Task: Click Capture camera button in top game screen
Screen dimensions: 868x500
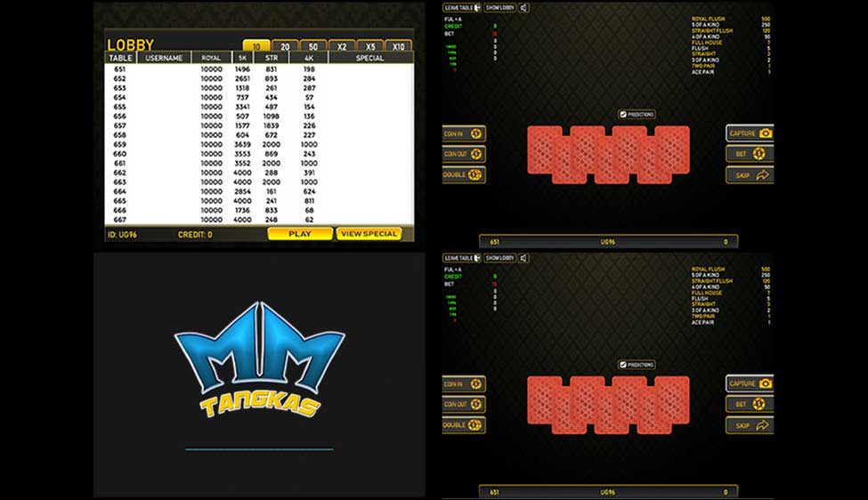Action: point(750,133)
